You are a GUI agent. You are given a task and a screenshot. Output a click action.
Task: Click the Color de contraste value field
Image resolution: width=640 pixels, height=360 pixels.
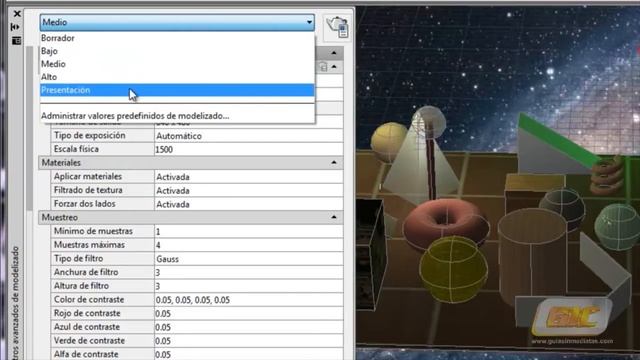click(249, 300)
